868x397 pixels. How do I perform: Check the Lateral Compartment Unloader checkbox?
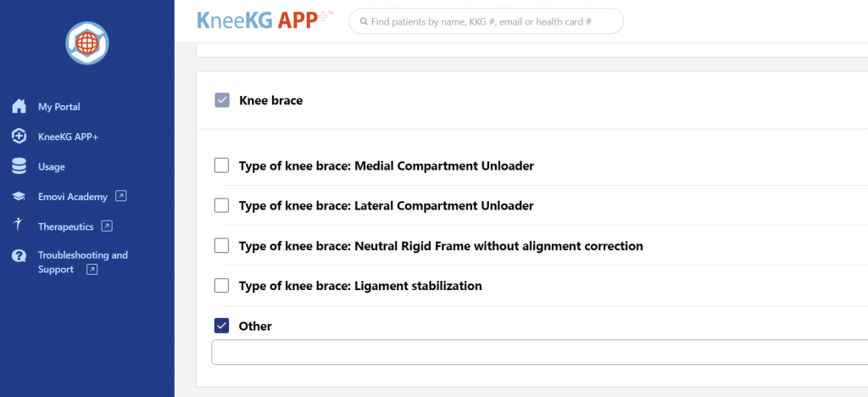click(x=221, y=205)
